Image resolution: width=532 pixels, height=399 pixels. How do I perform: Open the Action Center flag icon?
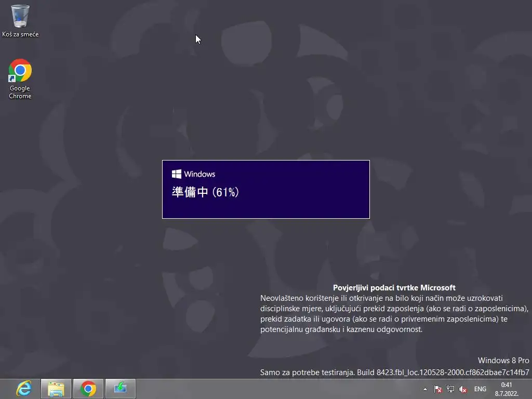[438, 389]
